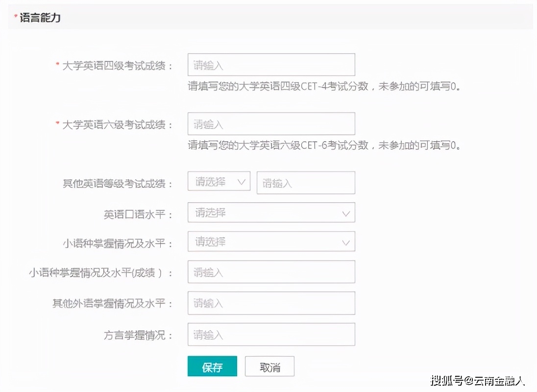Viewport: 537px width, 392px height.
Task: Click the 大学英语四级考试成绩 label
Action: [x=117, y=66]
